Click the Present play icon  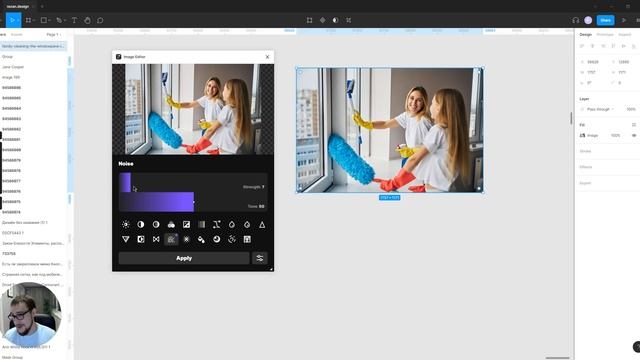624,20
